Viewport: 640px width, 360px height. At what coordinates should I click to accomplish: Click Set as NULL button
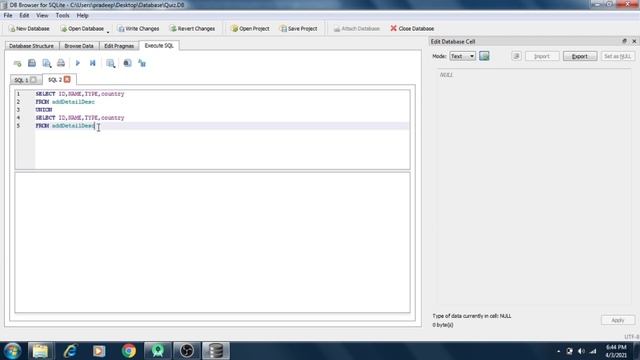618,56
